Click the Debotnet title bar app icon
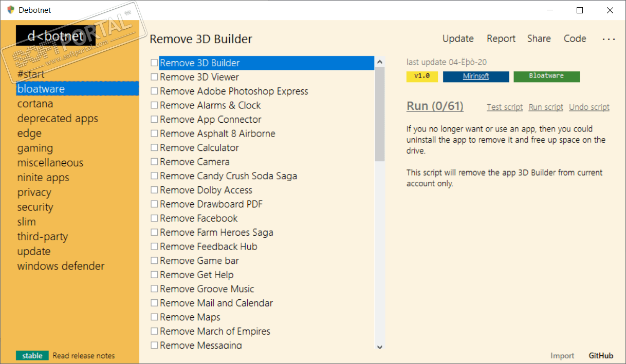 [x=11, y=10]
